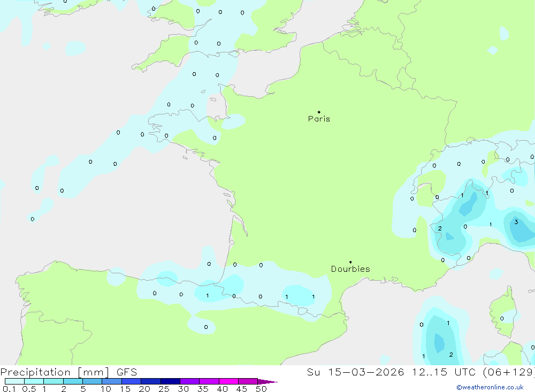Click the 15 to 20 mm legend swatch

tap(132, 381)
